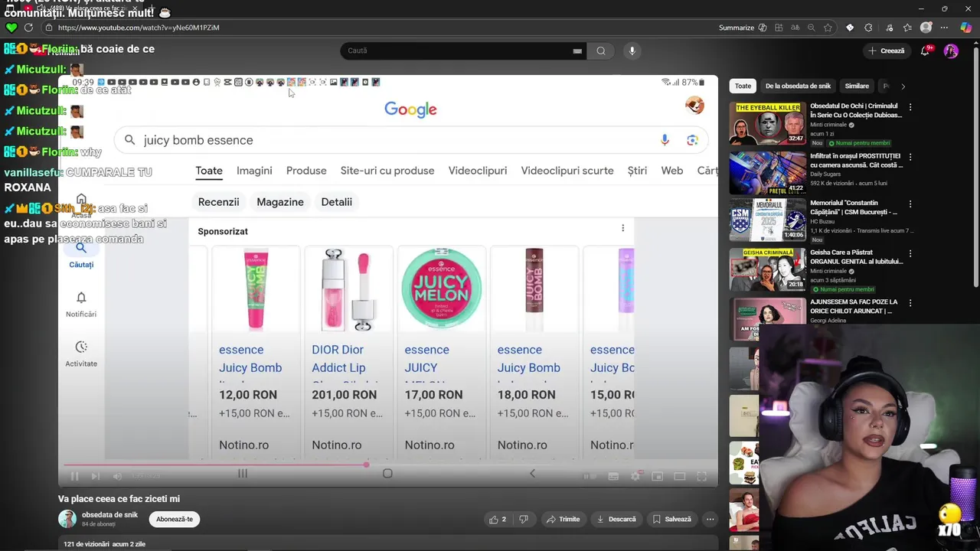Viewport: 980px width, 551px height.
Task: Open the Geisha Care a Păstrat video
Action: tap(767, 269)
